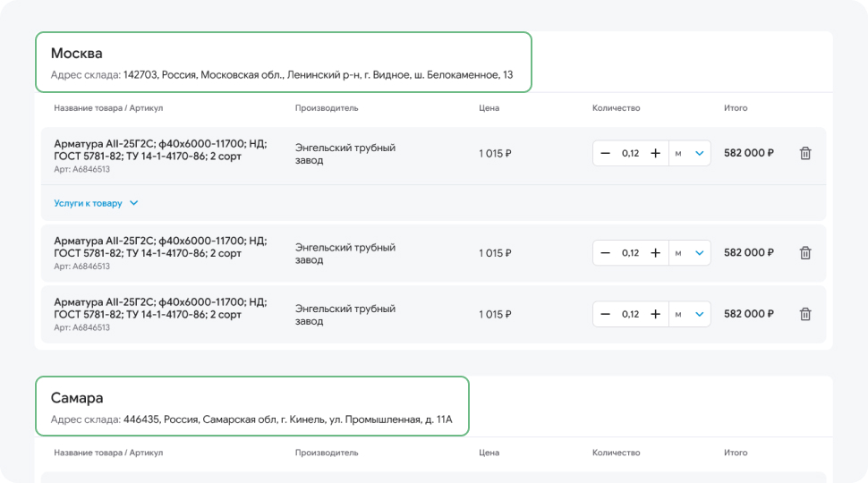Decrease quantity of second Москва product row

[605, 253]
